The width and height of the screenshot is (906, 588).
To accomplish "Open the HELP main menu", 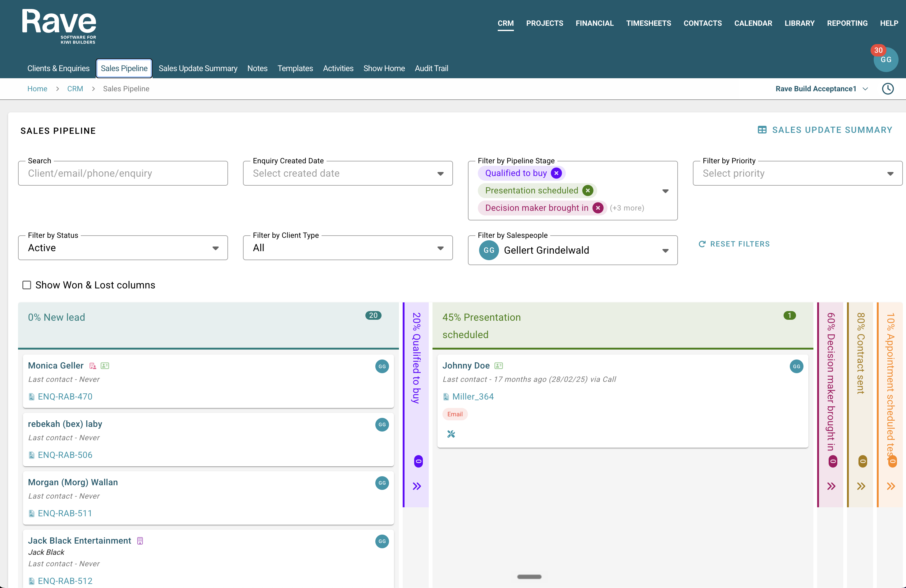I will pos(889,23).
